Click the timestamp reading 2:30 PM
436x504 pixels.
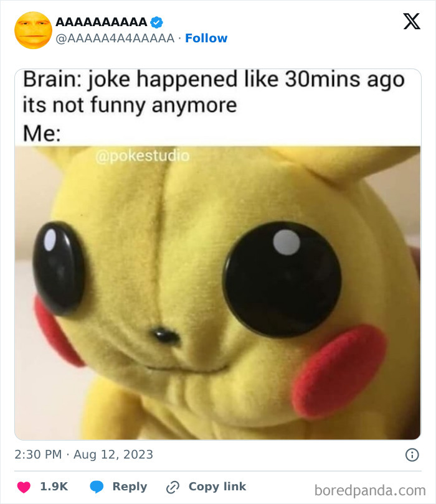39,455
